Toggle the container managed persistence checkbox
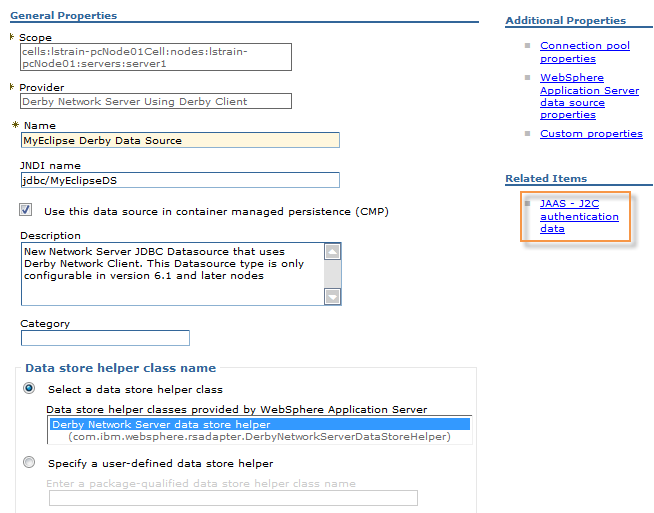The height and width of the screenshot is (513, 654). [x=26, y=210]
